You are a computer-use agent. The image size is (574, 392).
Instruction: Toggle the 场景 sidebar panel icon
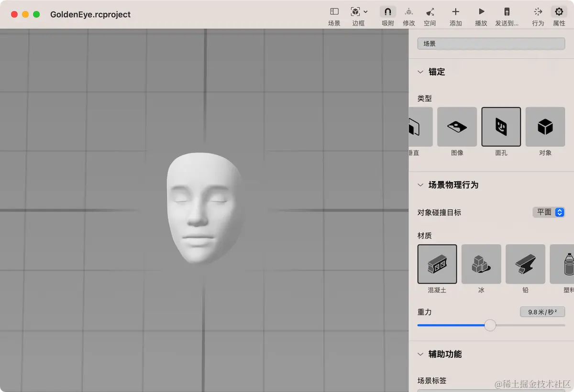(x=334, y=11)
